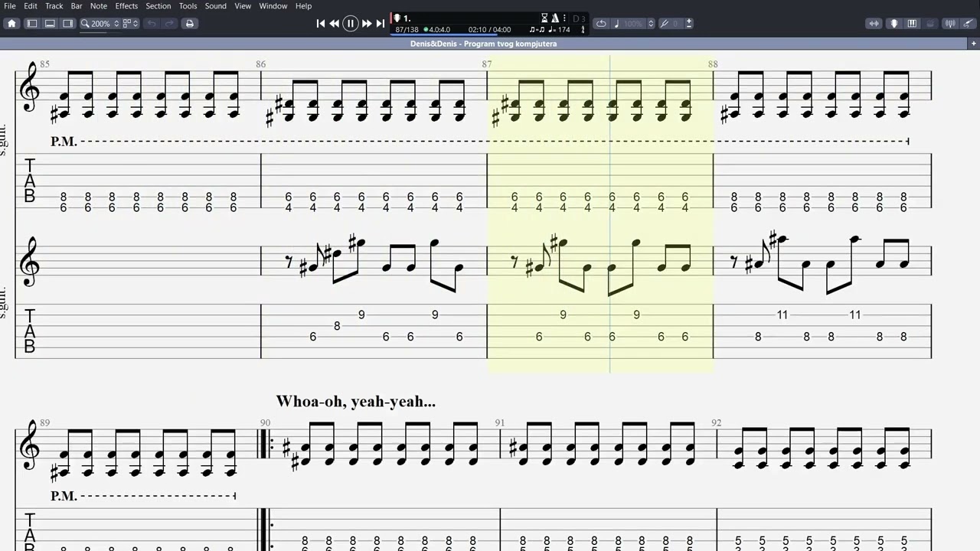The height and width of the screenshot is (551, 980).
Task: Toggle the right inspector panel
Action: click(x=67, y=24)
